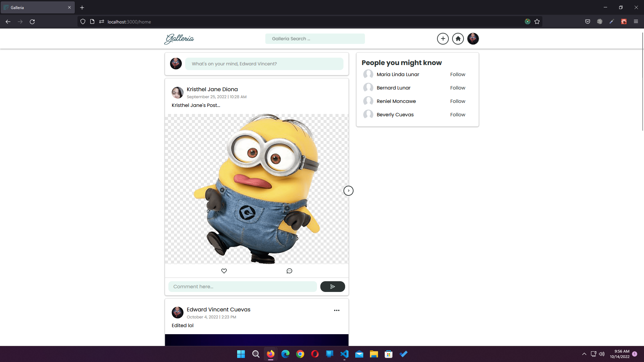644x362 pixels.
Task: Go to home via house icon
Action: [x=458, y=39]
